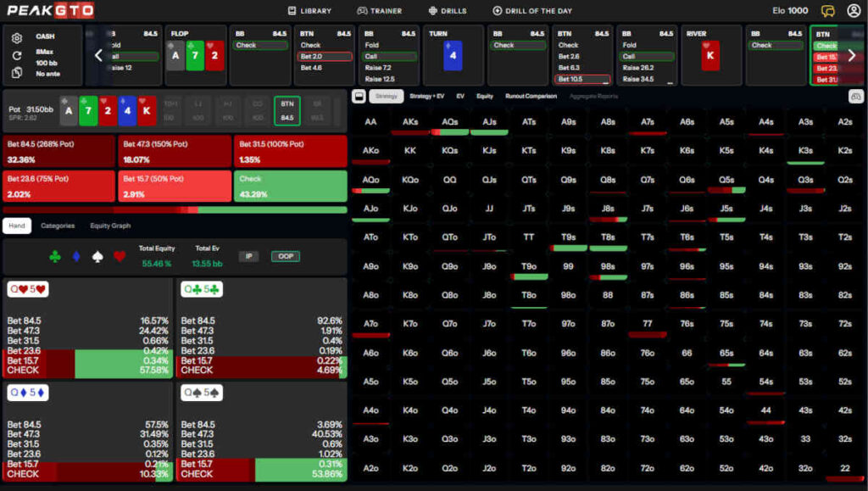Image resolution: width=868 pixels, height=491 pixels.
Task: Select the green Check action box
Action: [291, 186]
